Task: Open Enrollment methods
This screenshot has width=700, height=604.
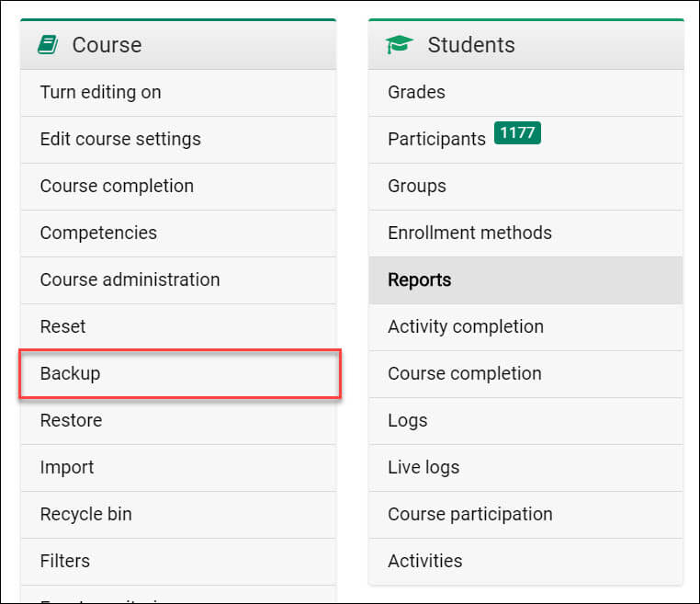Action: click(x=525, y=234)
